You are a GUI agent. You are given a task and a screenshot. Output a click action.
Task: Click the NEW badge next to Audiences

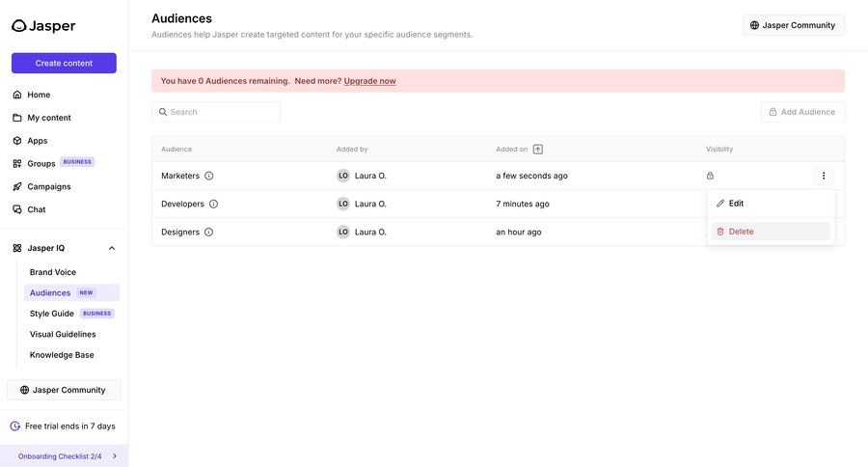point(86,292)
